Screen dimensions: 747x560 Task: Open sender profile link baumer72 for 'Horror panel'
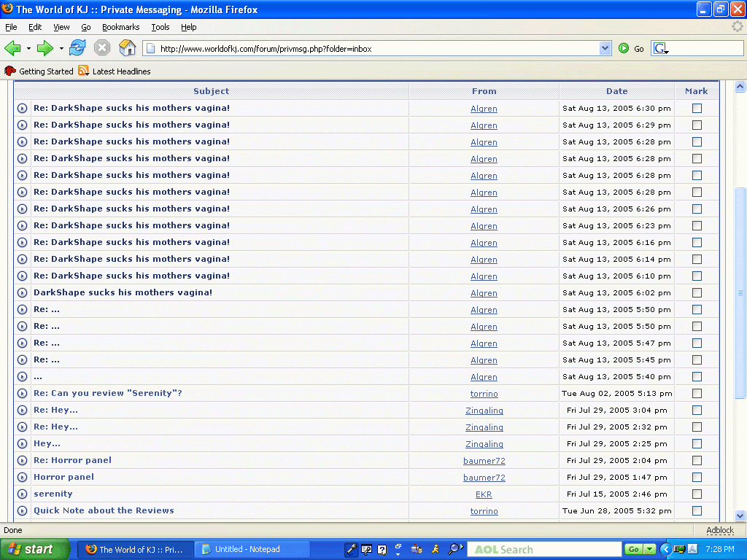484,478
